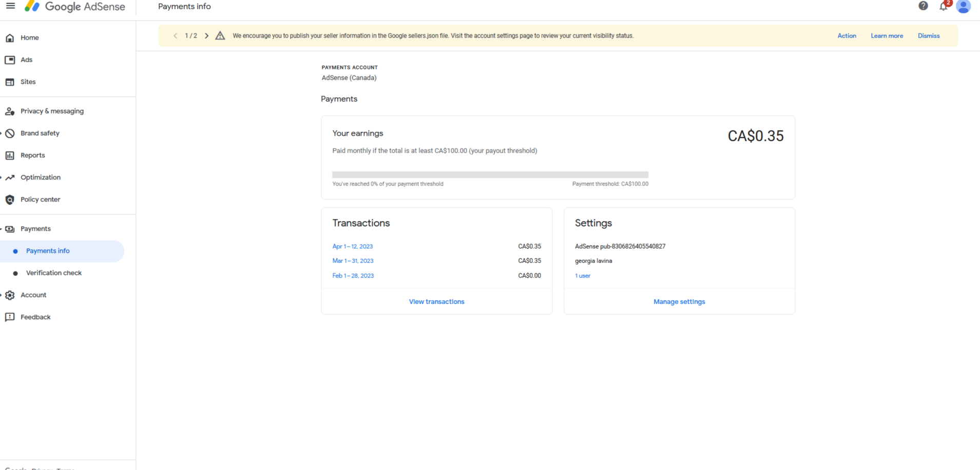Click the Payment threshold: CA$100.00 label

coord(610,184)
